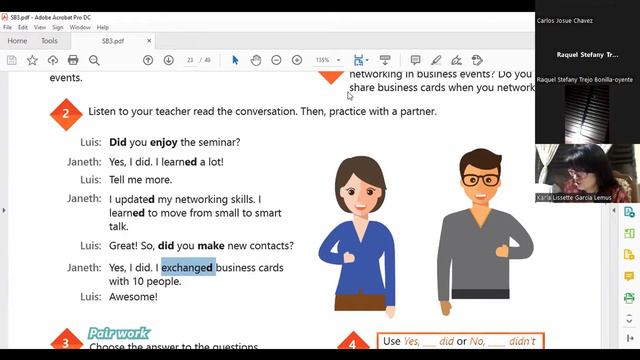
Task: Bookmark document with the star icon
Action: [x=32, y=60]
